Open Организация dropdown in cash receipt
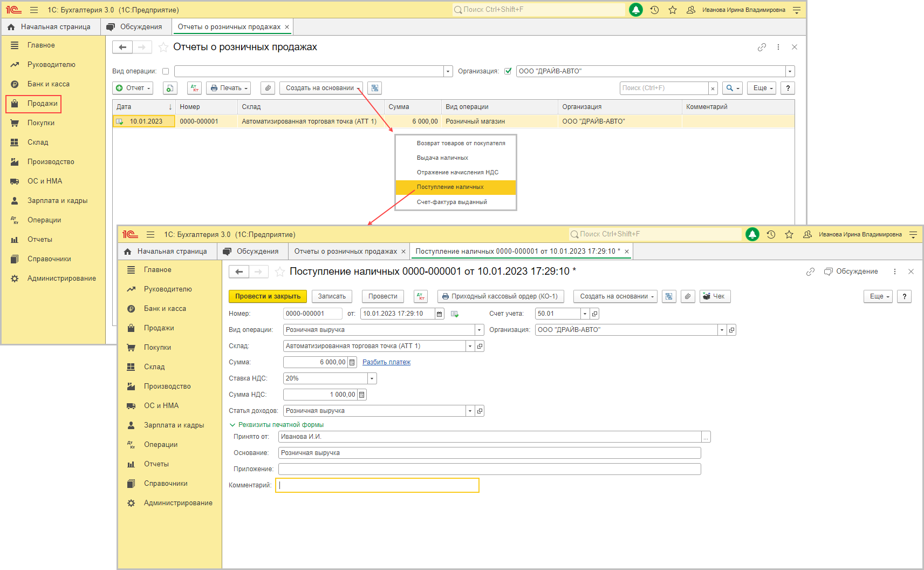Viewport: 924px width, 570px height. point(722,330)
